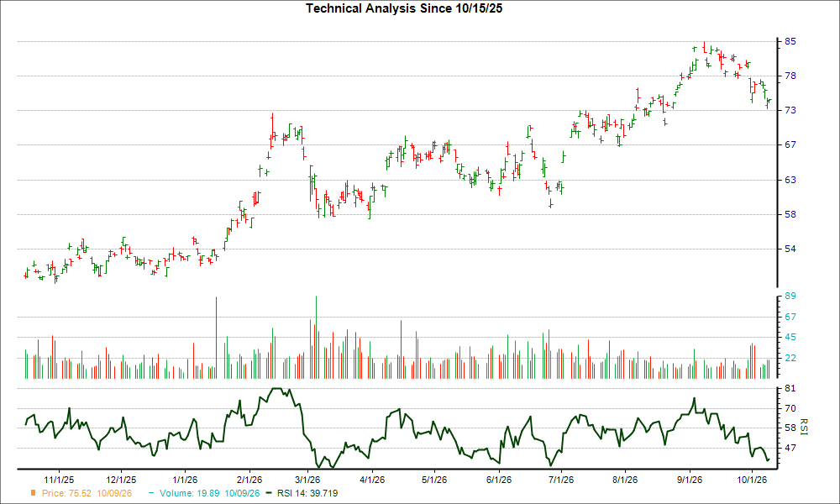Click the 11/1/25 date label
Screen dimensions: 840x504
(59, 480)
